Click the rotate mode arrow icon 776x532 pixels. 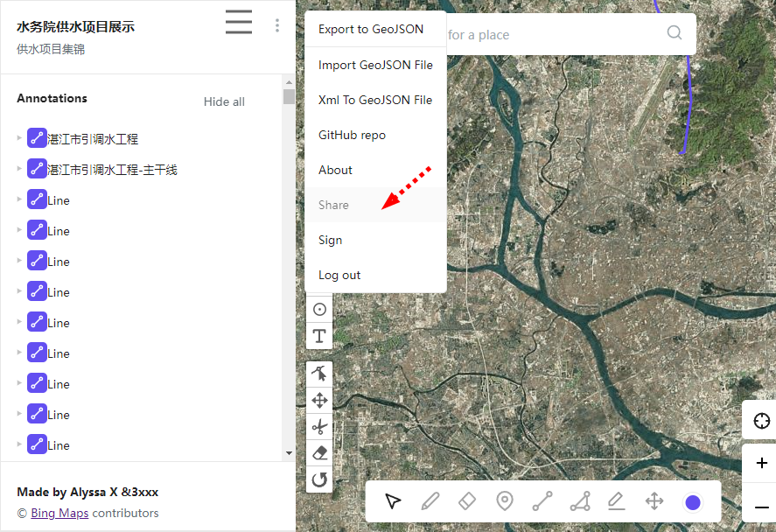click(x=320, y=479)
